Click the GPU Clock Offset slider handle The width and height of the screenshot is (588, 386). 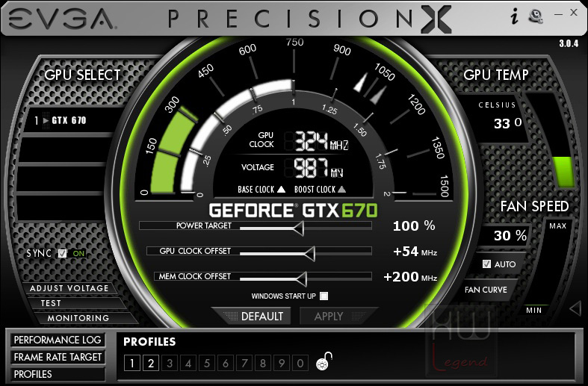click(x=310, y=254)
